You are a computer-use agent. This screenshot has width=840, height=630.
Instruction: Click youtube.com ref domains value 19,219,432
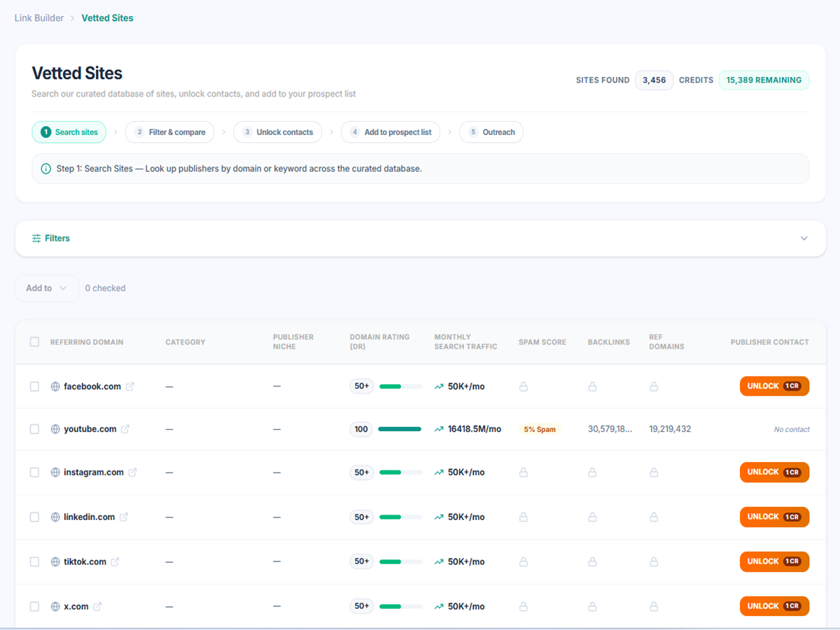(x=670, y=429)
